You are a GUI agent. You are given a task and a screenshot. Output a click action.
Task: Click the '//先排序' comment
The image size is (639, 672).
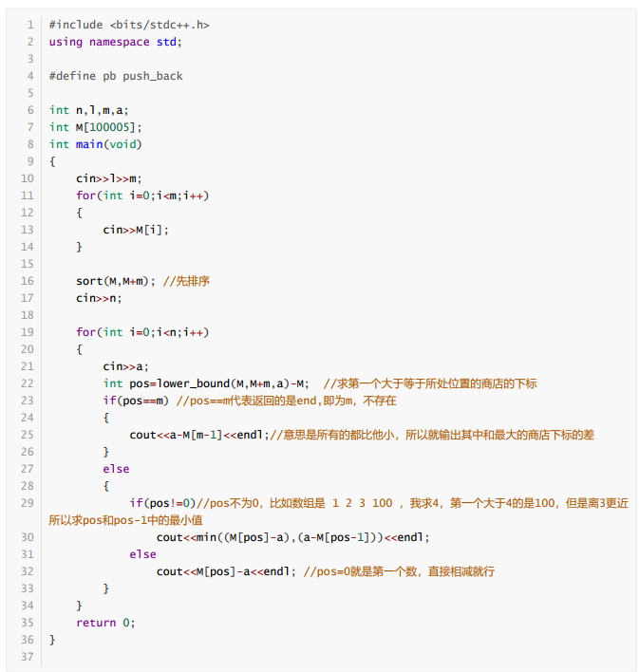pyautogui.click(x=186, y=281)
